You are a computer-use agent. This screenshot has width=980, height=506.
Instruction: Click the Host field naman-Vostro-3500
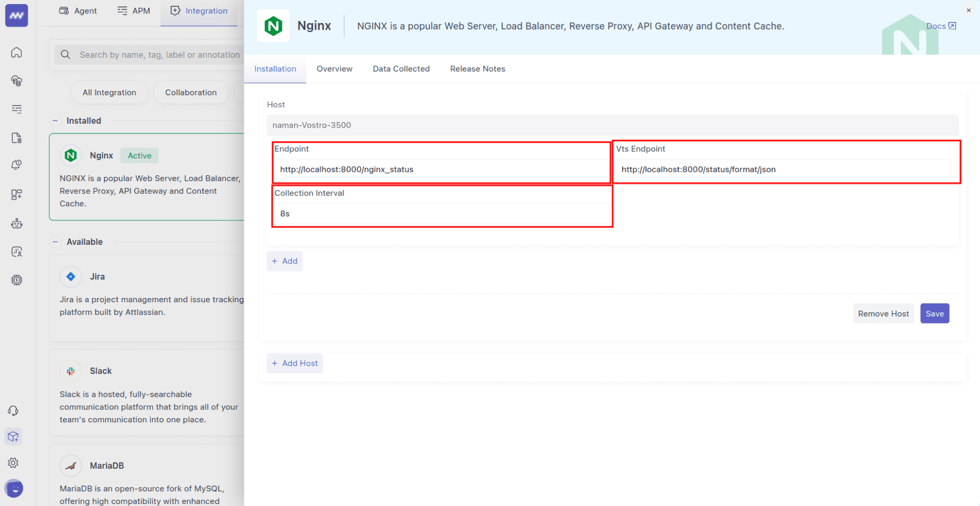click(x=613, y=125)
